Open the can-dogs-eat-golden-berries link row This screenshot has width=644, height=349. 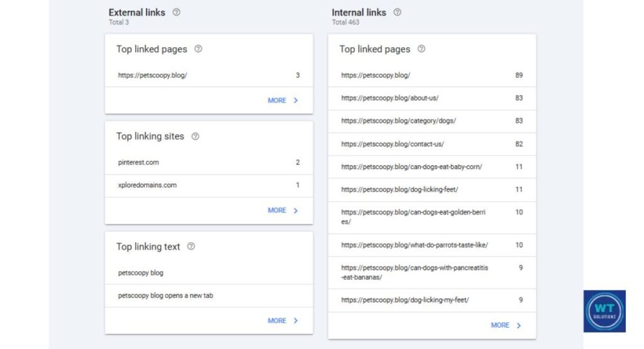432,217
